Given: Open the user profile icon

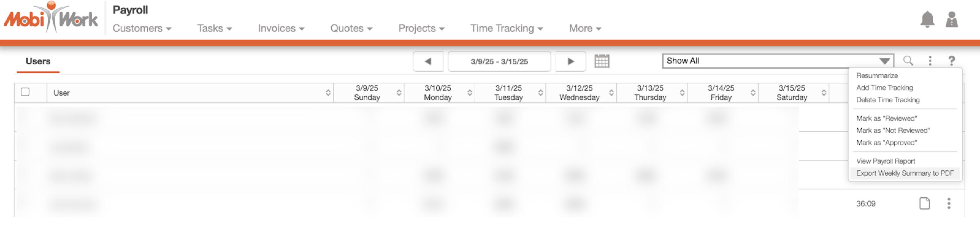Looking at the screenshot, I should [x=951, y=19].
